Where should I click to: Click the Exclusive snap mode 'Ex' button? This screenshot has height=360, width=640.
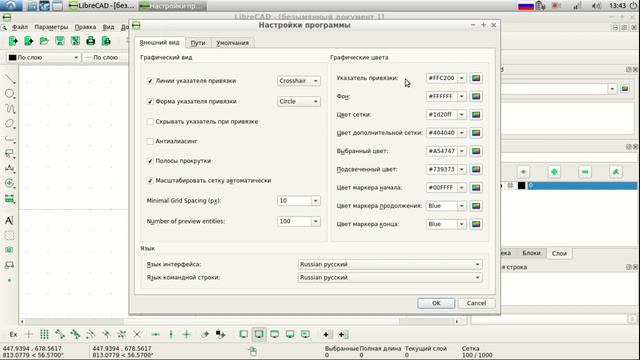pos(13,335)
